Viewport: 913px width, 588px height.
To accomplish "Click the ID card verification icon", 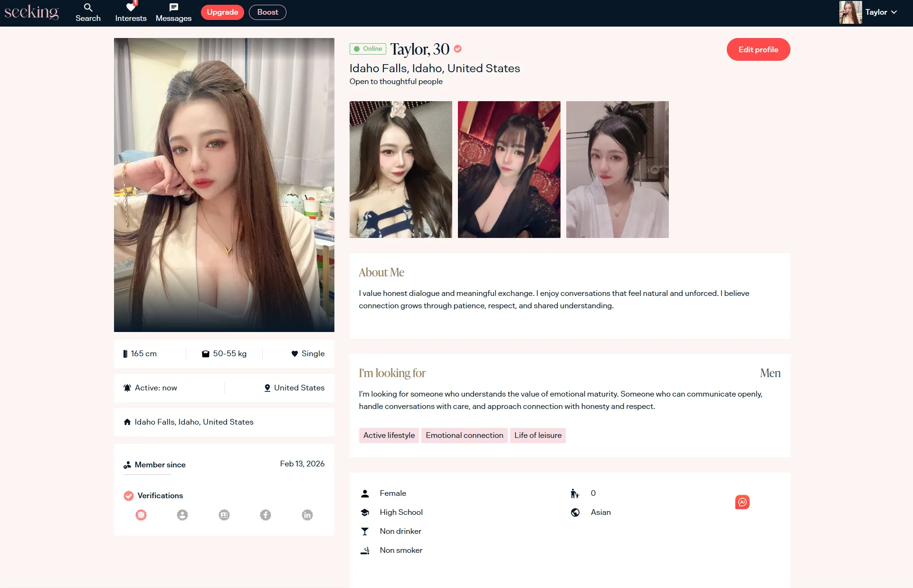I will coord(224,515).
